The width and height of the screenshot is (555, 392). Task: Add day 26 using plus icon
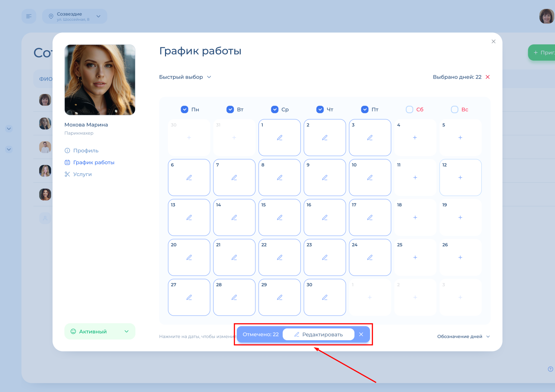(460, 257)
